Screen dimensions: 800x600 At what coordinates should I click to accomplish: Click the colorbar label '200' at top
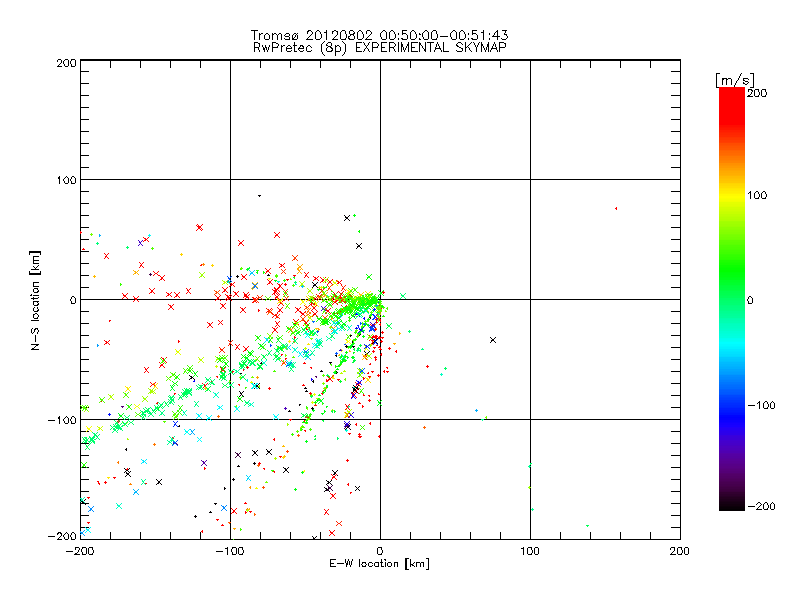coord(757,93)
